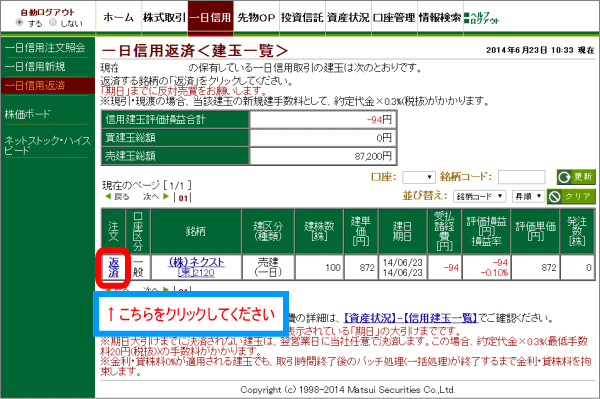
Task: Click 返済 link for ネクスト row
Action: tap(114, 267)
